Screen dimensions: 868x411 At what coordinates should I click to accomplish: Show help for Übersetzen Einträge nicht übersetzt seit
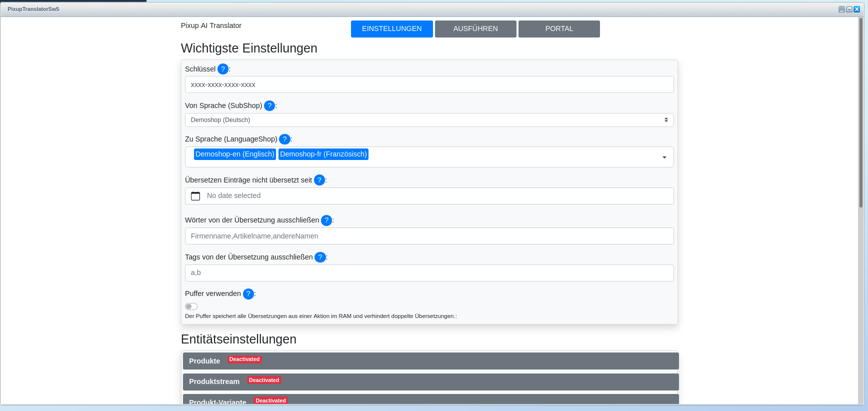319,180
